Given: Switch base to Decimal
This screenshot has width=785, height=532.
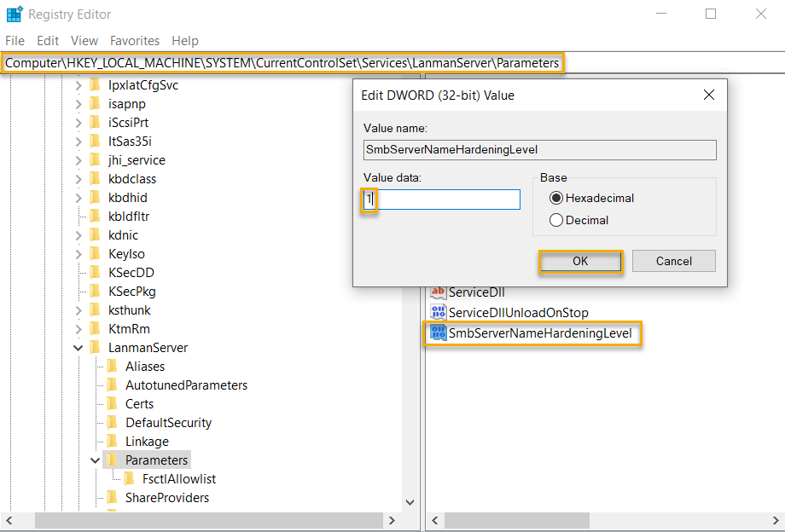Looking at the screenshot, I should tap(559, 218).
